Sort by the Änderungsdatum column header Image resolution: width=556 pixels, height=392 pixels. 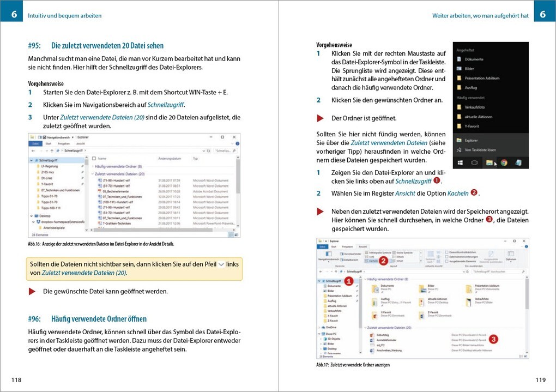(x=170, y=159)
